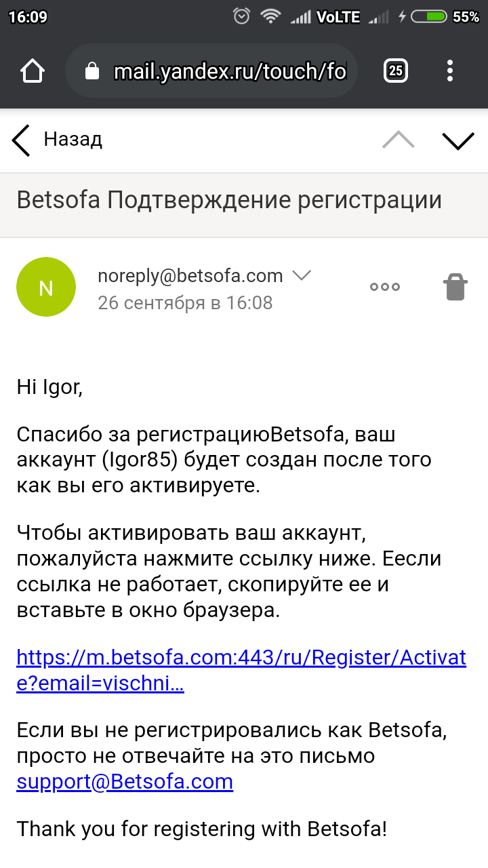Screen dimensions: 488x868
Task: Go back with left arrow icon
Action: tap(22, 140)
